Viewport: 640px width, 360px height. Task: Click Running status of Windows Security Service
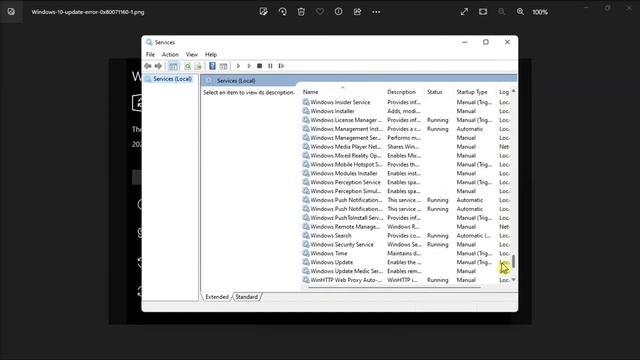(438, 244)
